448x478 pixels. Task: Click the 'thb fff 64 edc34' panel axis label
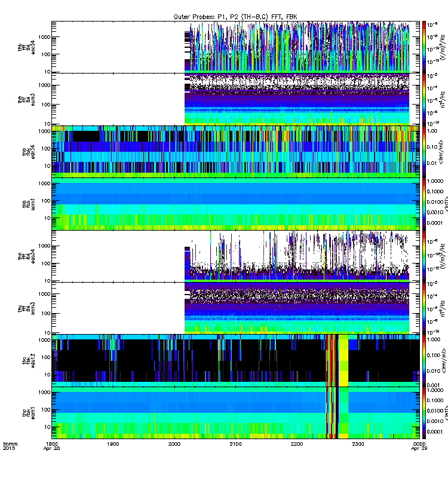(x=26, y=47)
